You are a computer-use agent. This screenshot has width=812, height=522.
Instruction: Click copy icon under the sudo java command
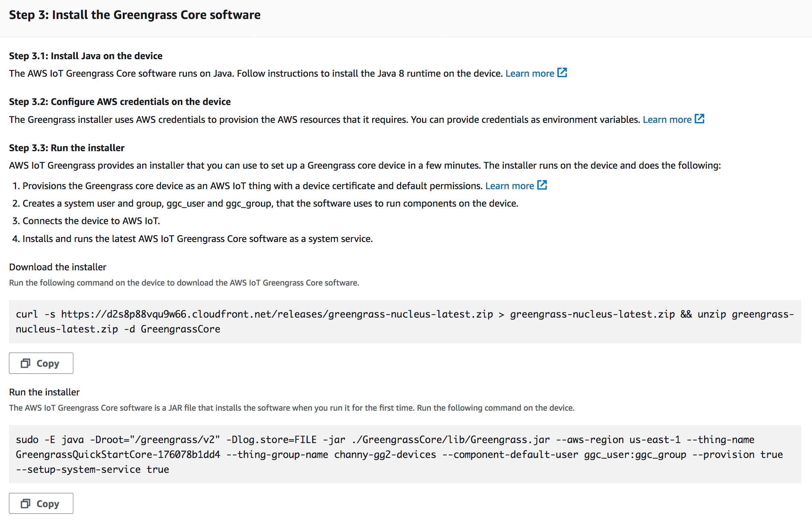pyautogui.click(x=25, y=504)
